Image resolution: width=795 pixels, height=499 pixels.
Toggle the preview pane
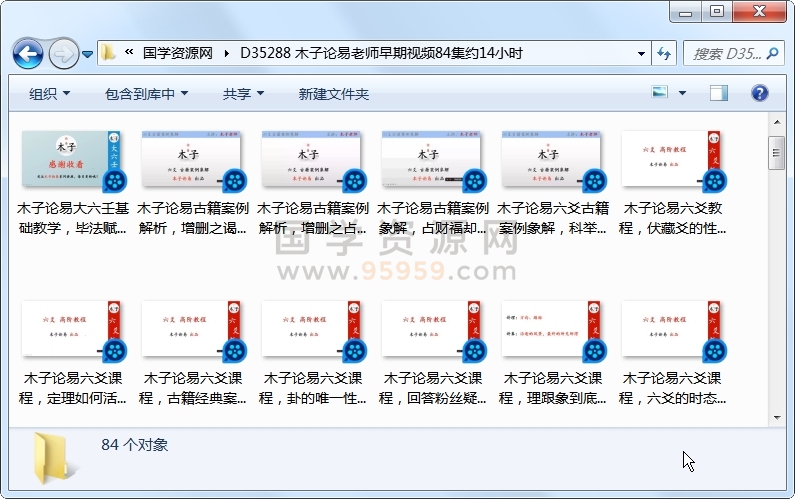[x=718, y=93]
